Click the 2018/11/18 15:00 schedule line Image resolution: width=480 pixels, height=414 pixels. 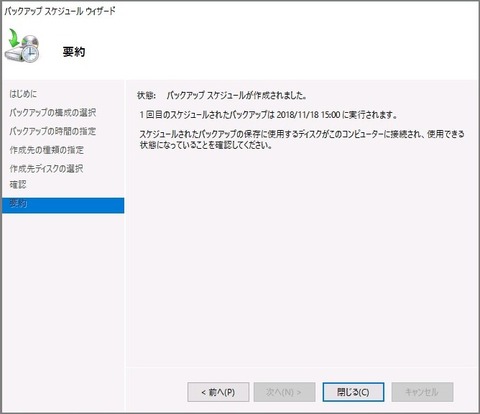coord(268,115)
